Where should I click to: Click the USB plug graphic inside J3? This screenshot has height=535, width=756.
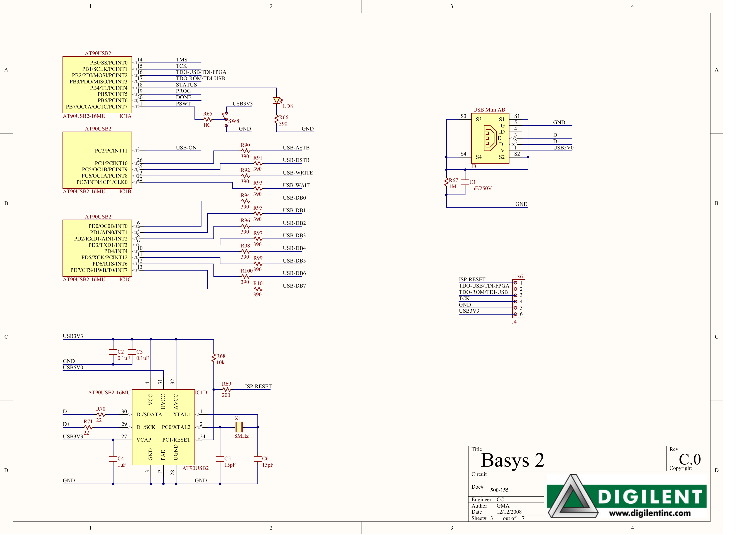pos(490,138)
